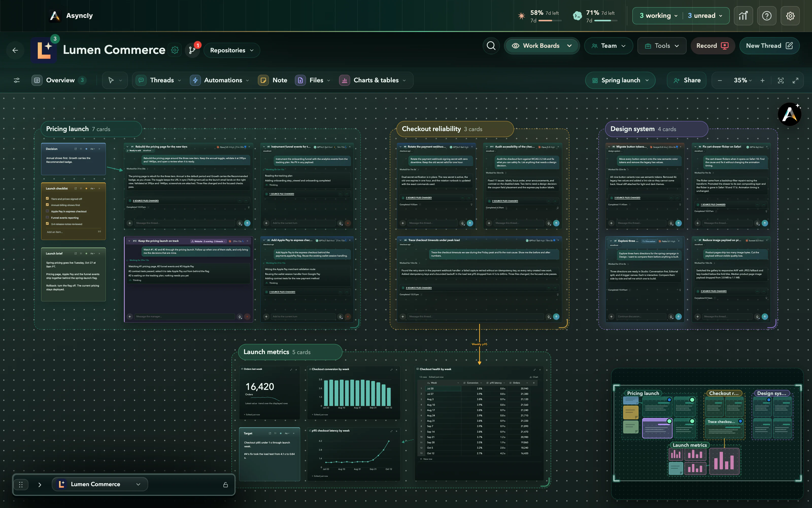
Task: Go back with the left arrow
Action: [15, 50]
